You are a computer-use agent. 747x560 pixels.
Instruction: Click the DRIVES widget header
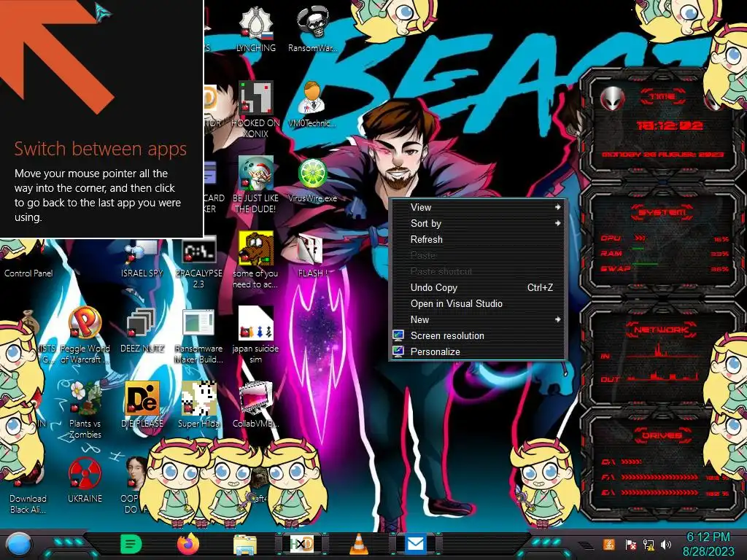coord(661,435)
